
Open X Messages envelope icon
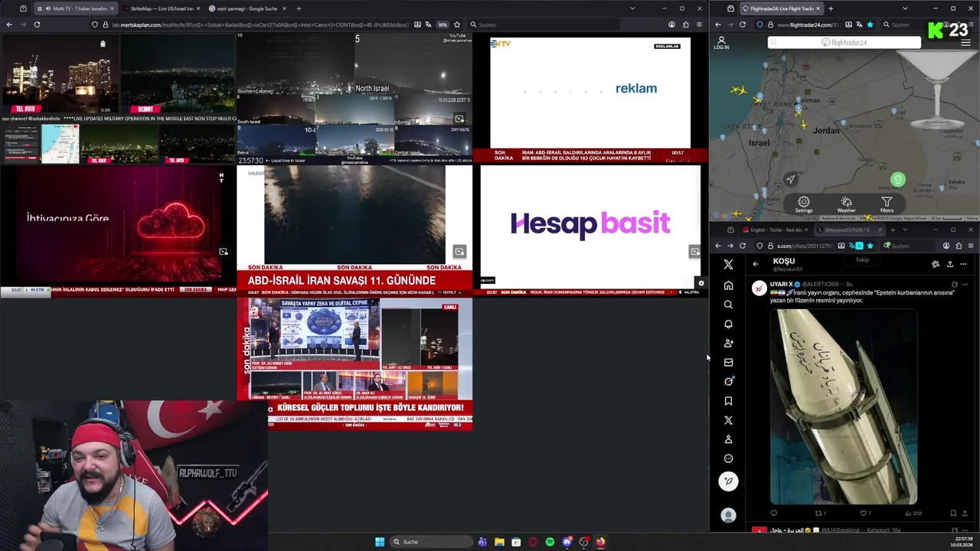728,362
